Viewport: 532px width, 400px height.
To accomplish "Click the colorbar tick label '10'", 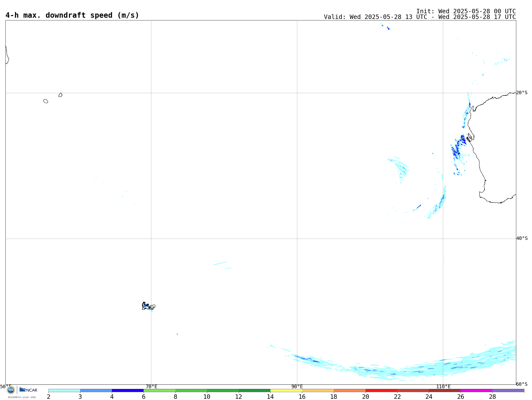I will click(x=207, y=397).
